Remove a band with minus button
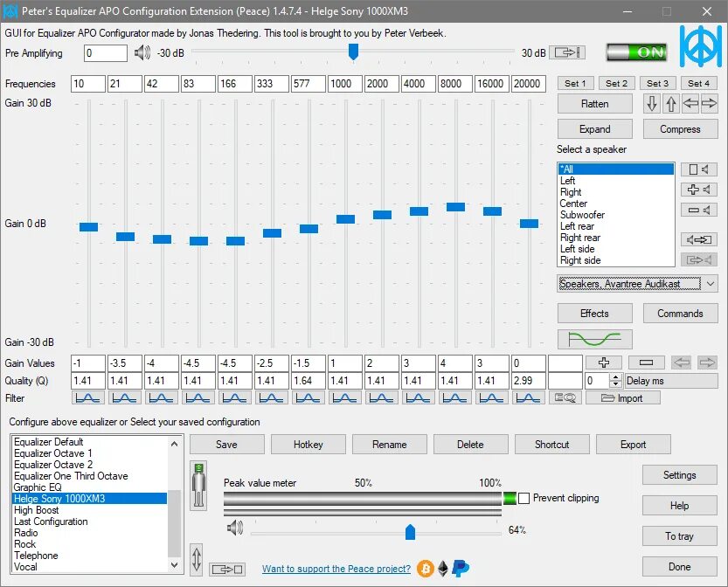The width and height of the screenshot is (728, 587). point(647,363)
